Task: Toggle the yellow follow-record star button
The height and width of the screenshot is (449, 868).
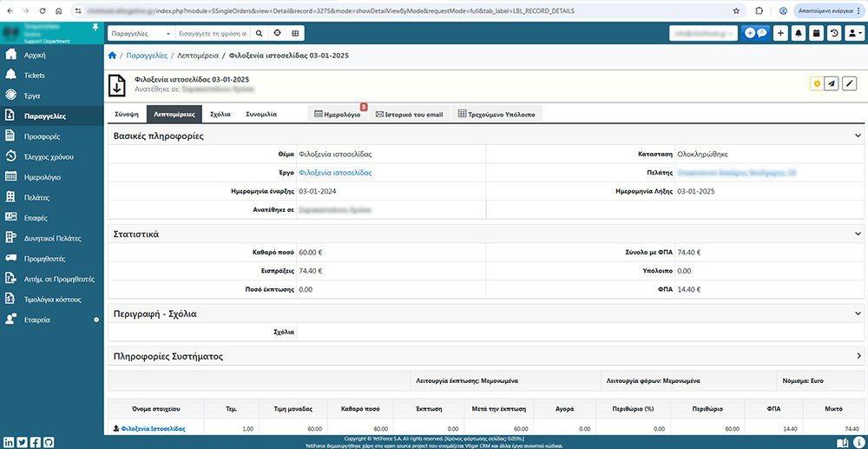Action: point(816,83)
